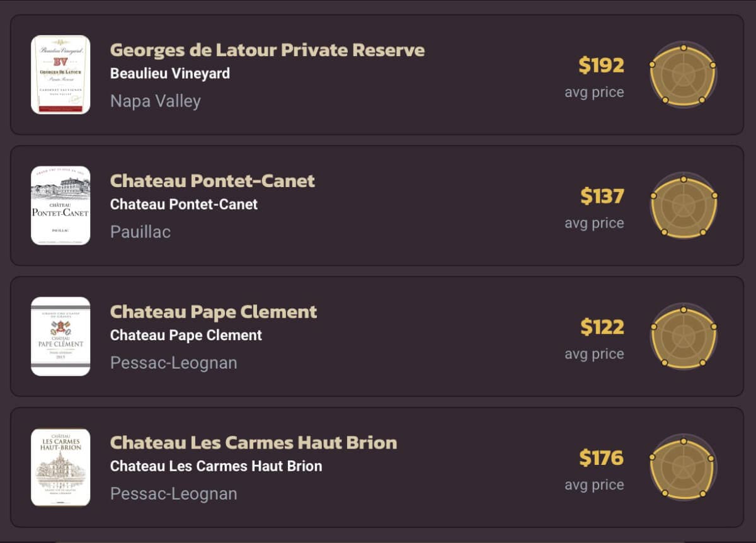The height and width of the screenshot is (543, 756).
Task: Select the Pape Clement crest label image
Action: click(x=60, y=336)
